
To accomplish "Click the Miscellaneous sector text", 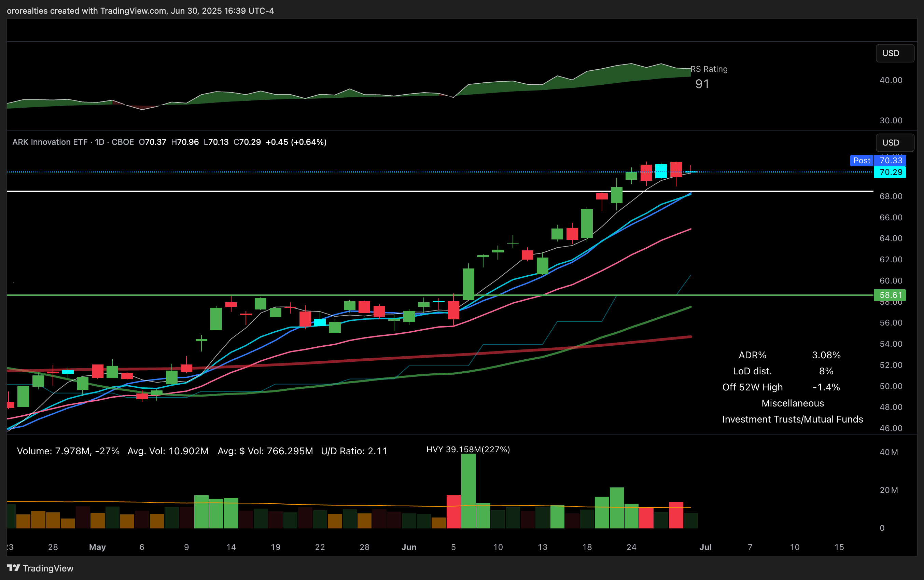I will pos(793,403).
